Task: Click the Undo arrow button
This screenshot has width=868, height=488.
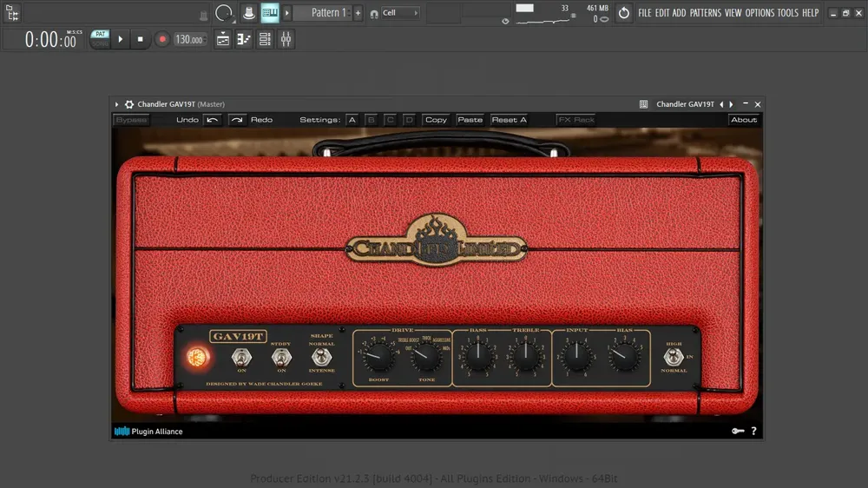Action: point(212,120)
